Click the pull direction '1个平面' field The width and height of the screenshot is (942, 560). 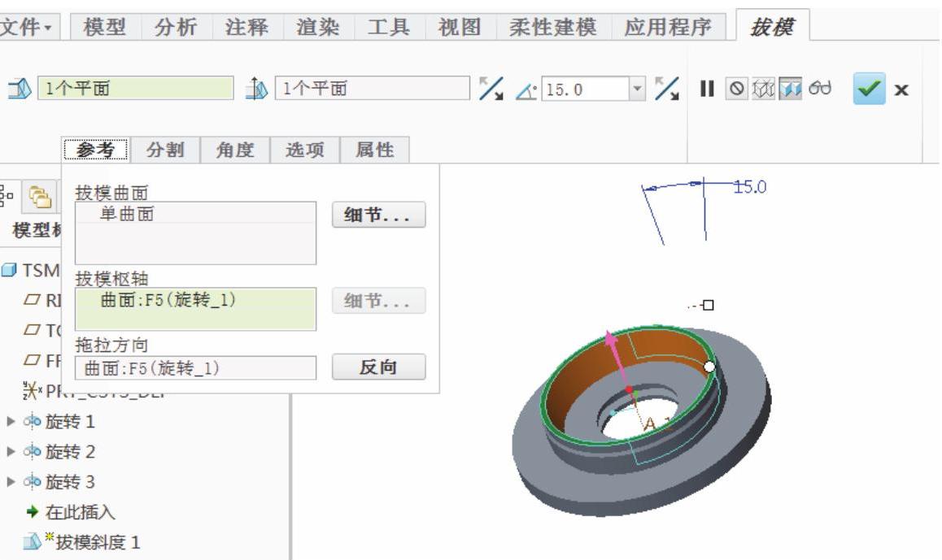pyautogui.click(x=373, y=89)
